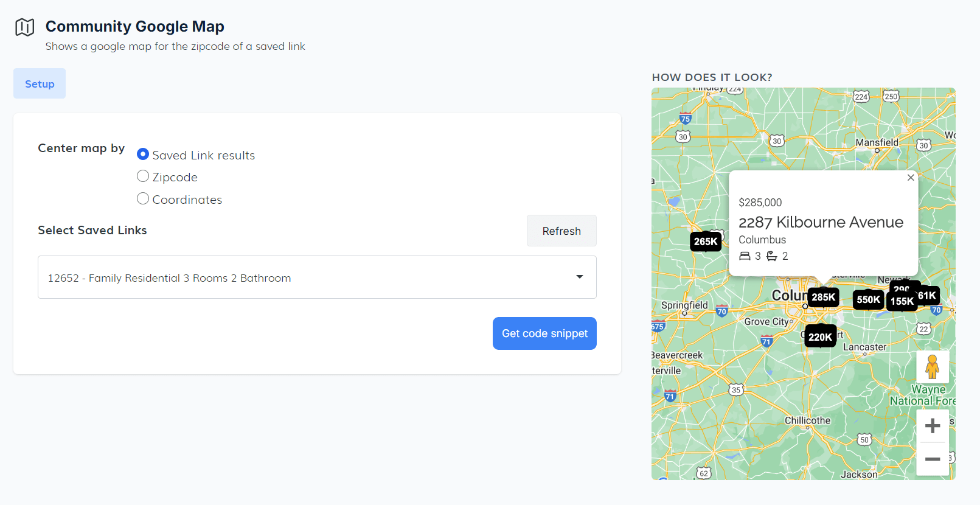980x505 pixels.
Task: Click Get code snippet button
Action: [x=544, y=333]
